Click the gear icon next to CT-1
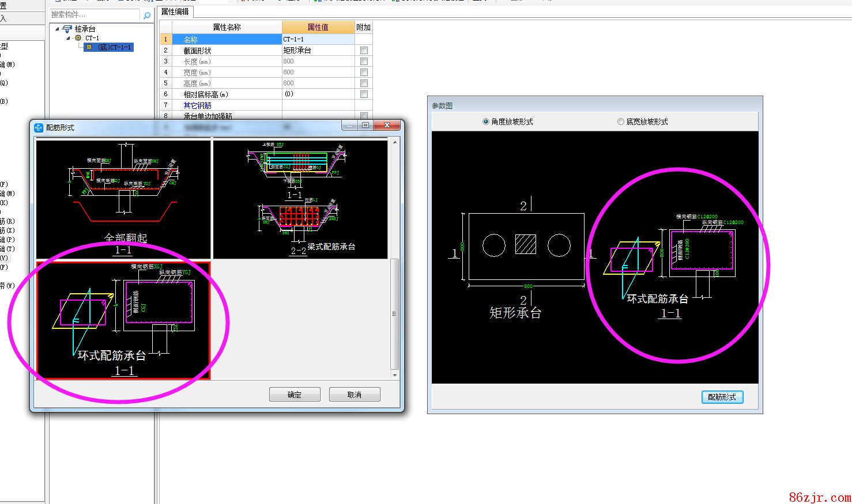 pyautogui.click(x=78, y=38)
